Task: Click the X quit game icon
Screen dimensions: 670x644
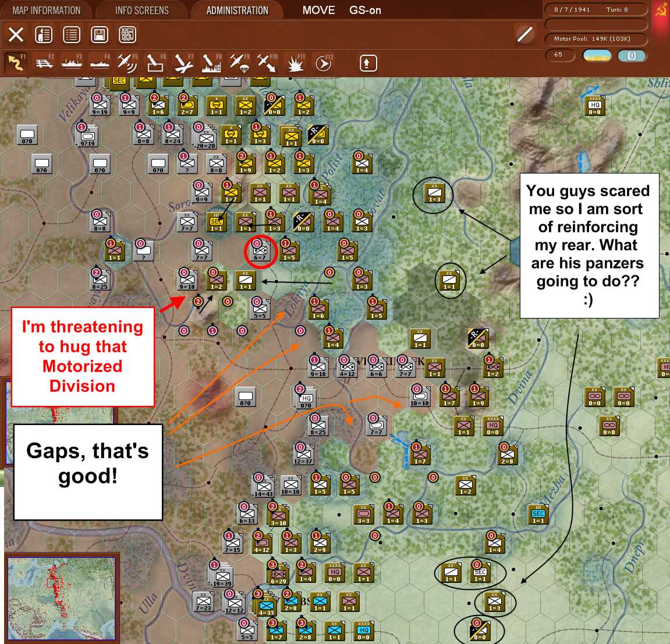Action: coord(16,34)
